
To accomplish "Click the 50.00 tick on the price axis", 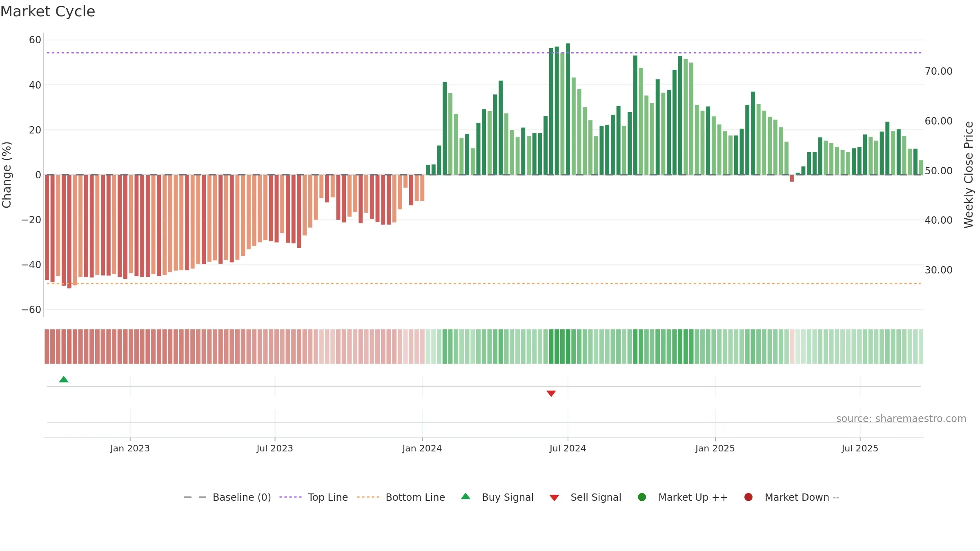I will click(x=939, y=171).
